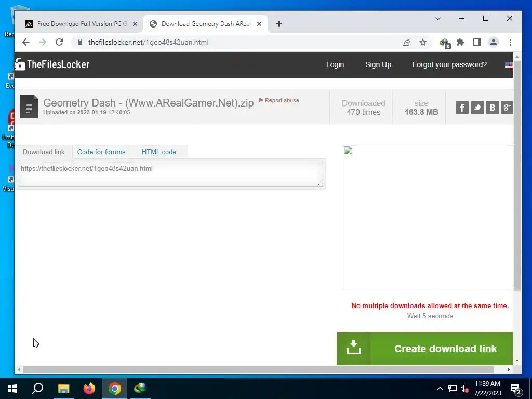The image size is (532, 399).
Task: Open the tab search dropdown arrow
Action: [x=438, y=18]
